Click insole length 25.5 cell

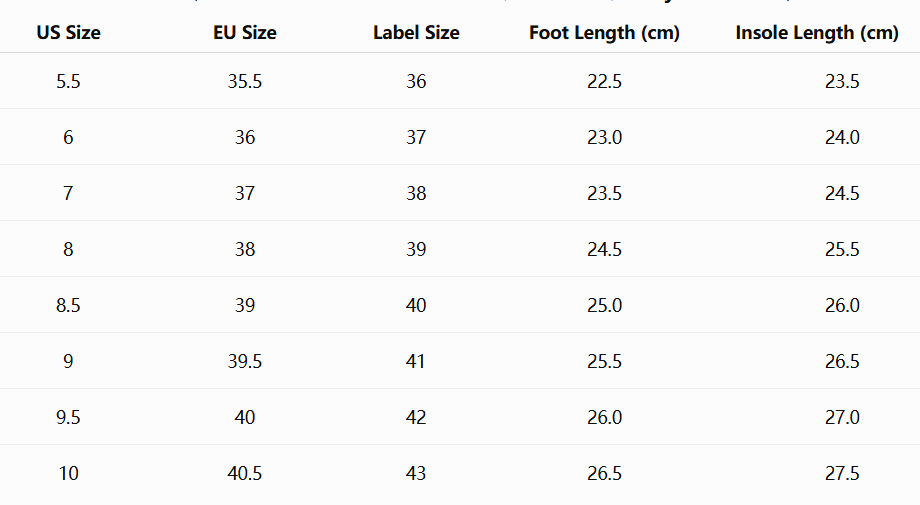point(842,249)
